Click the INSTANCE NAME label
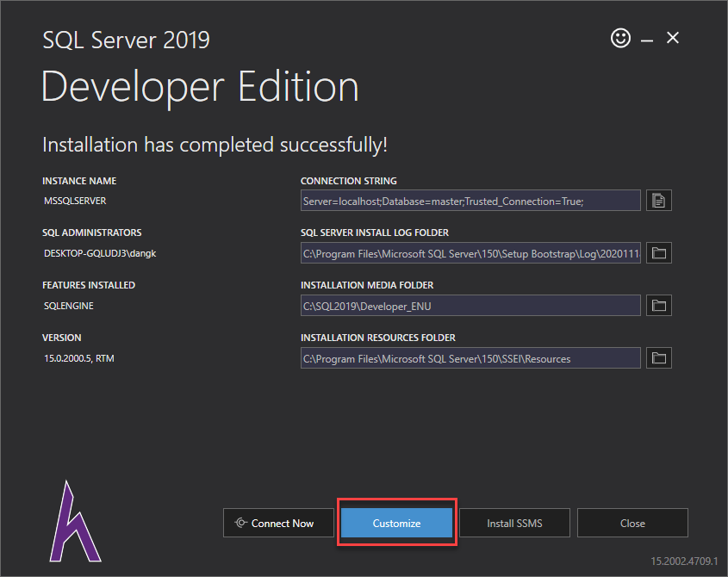This screenshot has width=728, height=577. [x=79, y=181]
